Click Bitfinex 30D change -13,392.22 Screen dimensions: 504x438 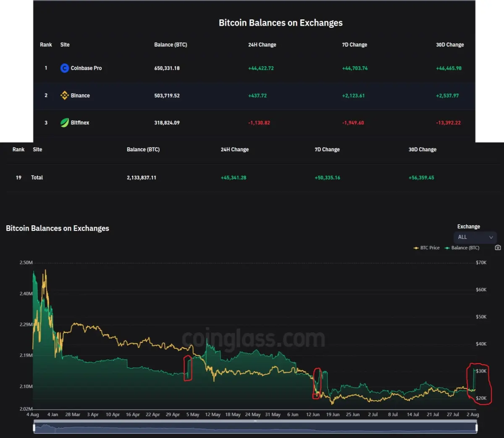coord(448,123)
